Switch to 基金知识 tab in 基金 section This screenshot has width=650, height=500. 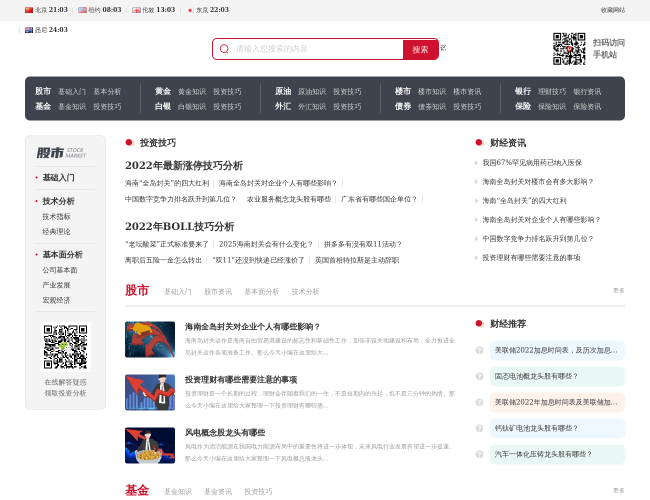pos(178,492)
